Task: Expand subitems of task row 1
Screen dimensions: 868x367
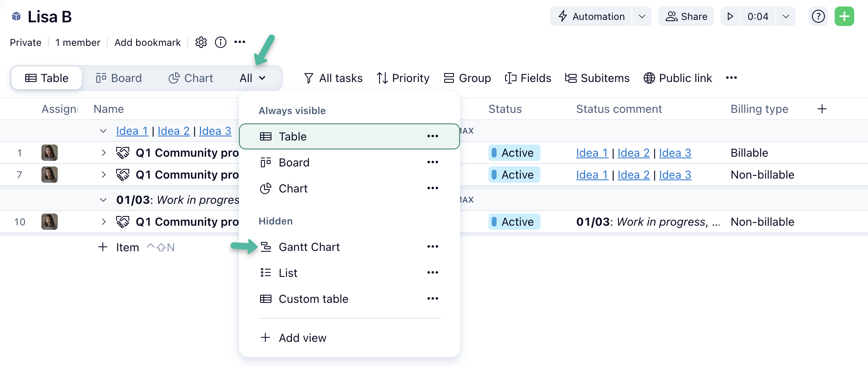Action: (x=103, y=153)
